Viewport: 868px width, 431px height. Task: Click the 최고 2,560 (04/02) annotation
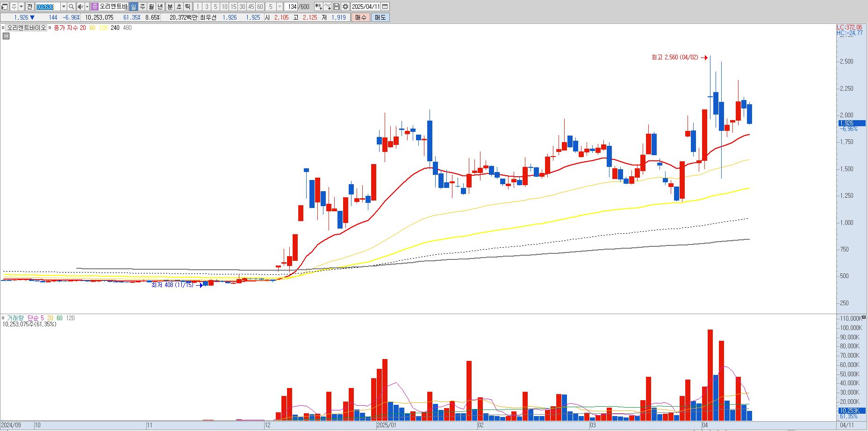pyautogui.click(x=674, y=57)
